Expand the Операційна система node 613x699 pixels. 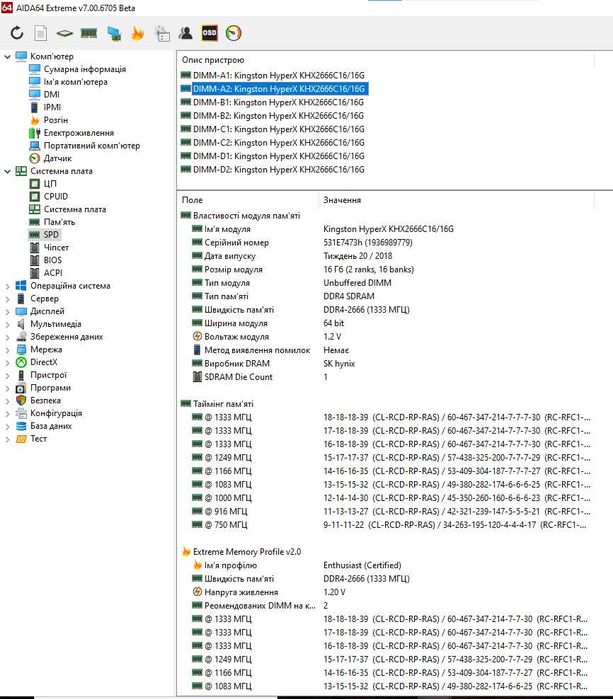click(7, 286)
